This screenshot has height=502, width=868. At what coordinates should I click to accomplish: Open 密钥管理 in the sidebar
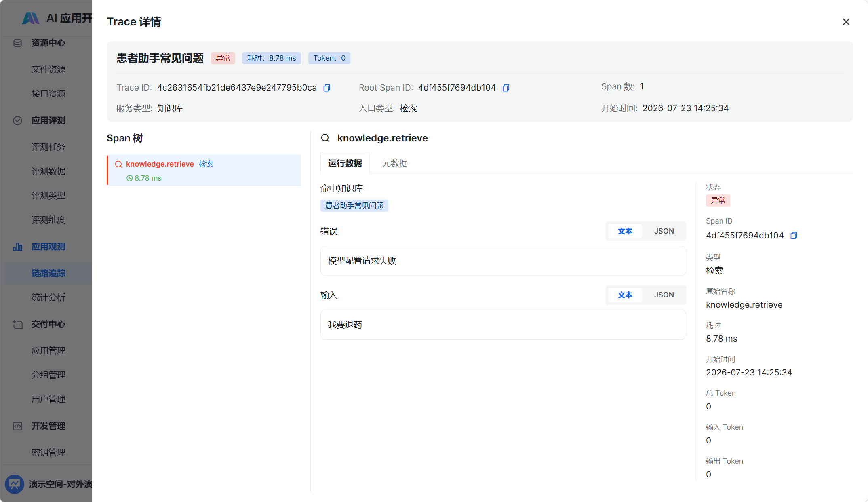coord(48,453)
